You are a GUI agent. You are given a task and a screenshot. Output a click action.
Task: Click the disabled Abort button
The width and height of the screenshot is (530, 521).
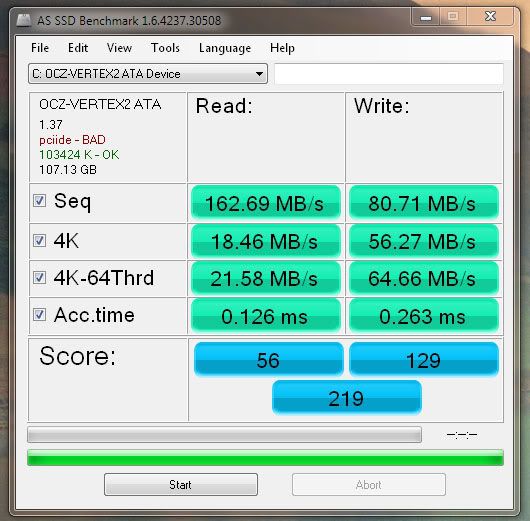(369, 484)
